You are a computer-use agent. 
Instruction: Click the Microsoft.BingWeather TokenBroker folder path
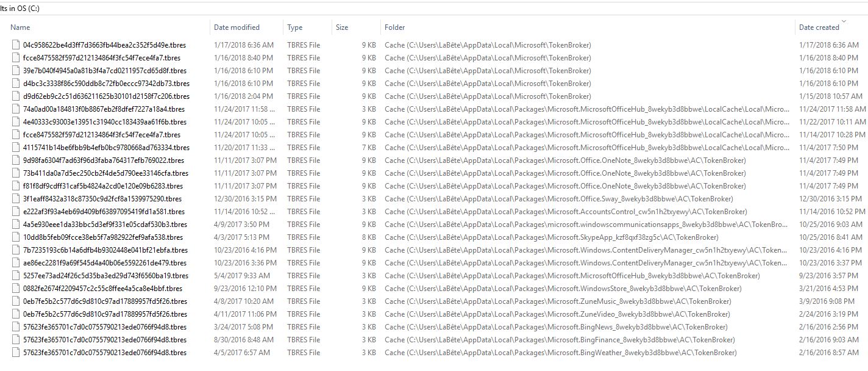tap(561, 353)
